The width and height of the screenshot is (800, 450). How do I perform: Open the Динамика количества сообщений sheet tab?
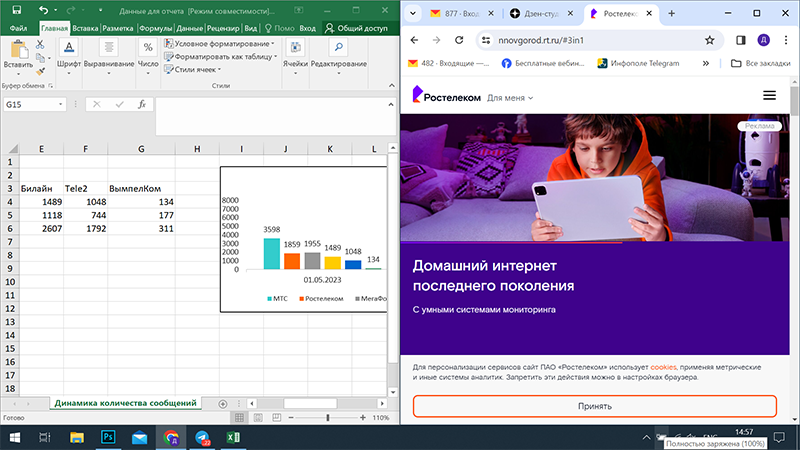pos(126,403)
